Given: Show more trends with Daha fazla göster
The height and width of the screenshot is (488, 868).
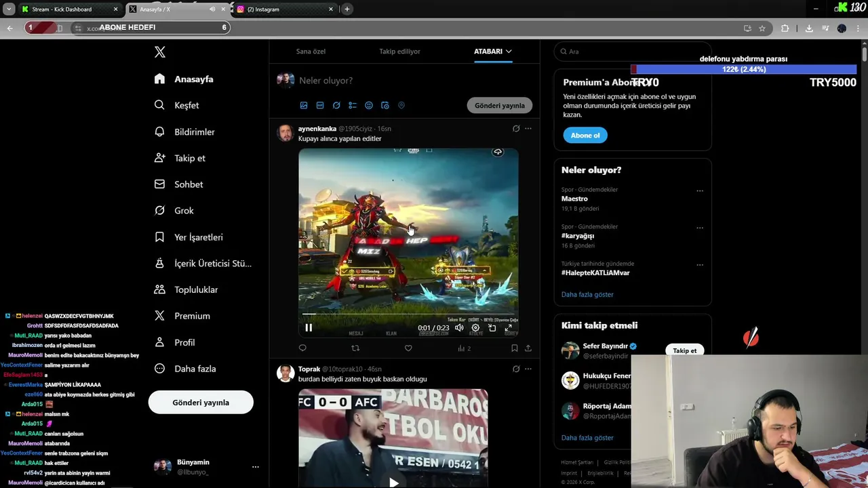Looking at the screenshot, I should click(587, 295).
